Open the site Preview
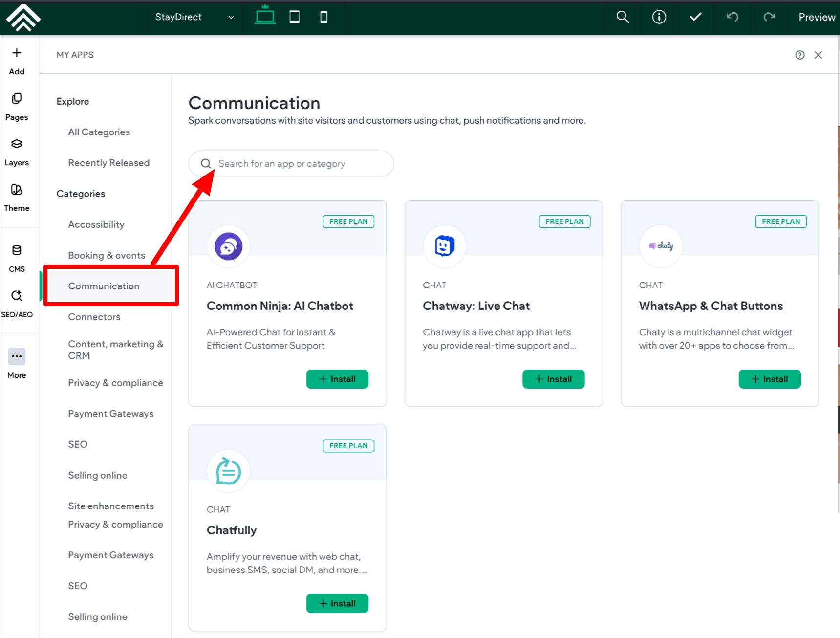The width and height of the screenshot is (840, 638). (817, 17)
